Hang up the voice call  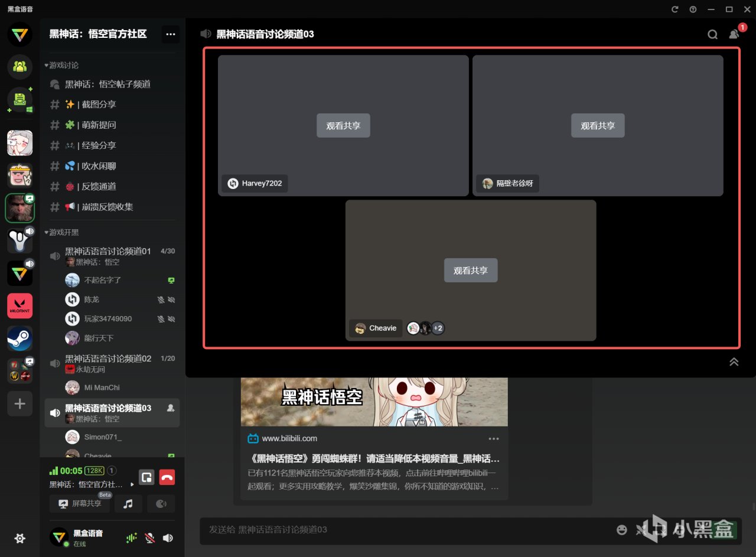pyautogui.click(x=167, y=477)
